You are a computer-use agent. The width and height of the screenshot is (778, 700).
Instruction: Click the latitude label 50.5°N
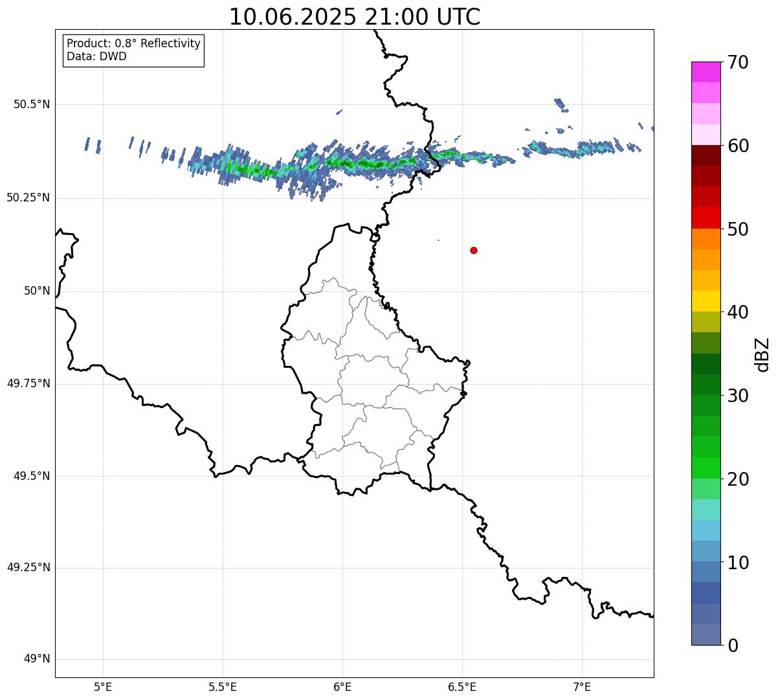pyautogui.click(x=32, y=104)
